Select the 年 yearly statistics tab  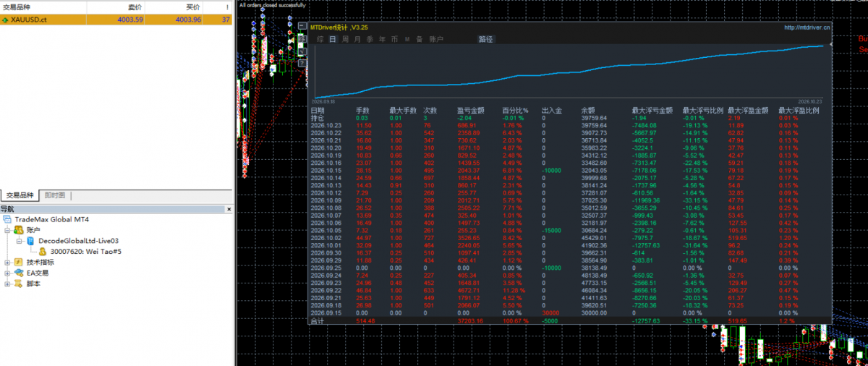click(x=382, y=39)
